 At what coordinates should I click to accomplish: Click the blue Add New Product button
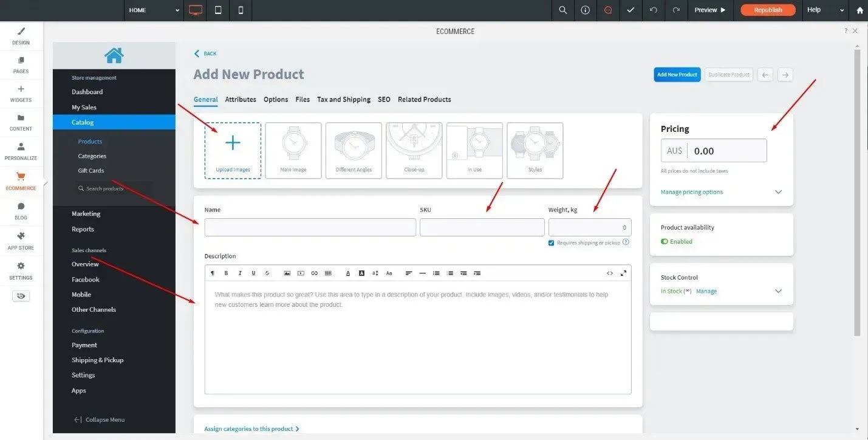677,75
